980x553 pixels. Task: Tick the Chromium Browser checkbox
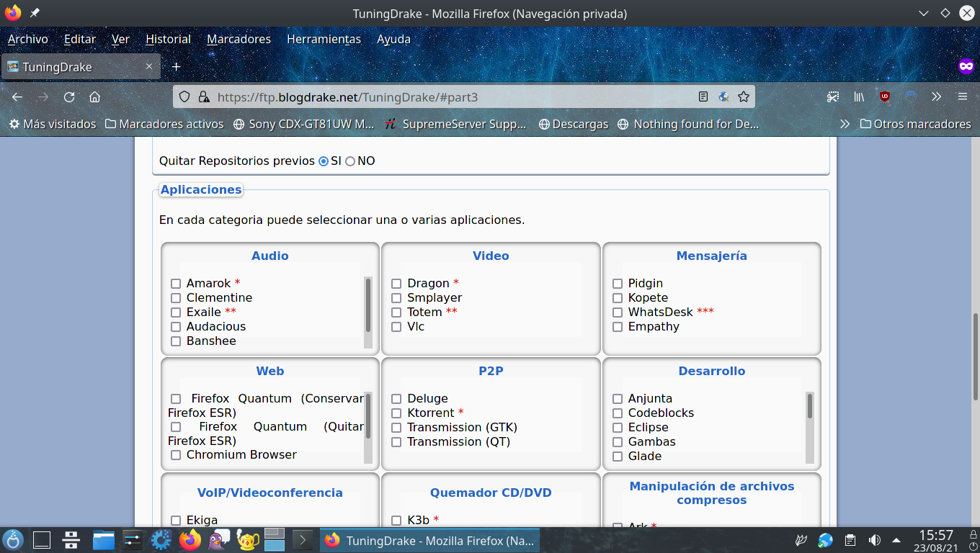[x=176, y=455]
